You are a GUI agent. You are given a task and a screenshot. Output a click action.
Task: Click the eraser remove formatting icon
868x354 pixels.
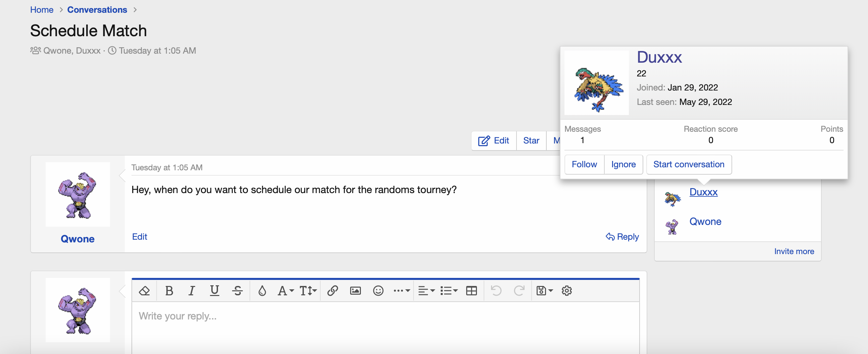click(145, 290)
